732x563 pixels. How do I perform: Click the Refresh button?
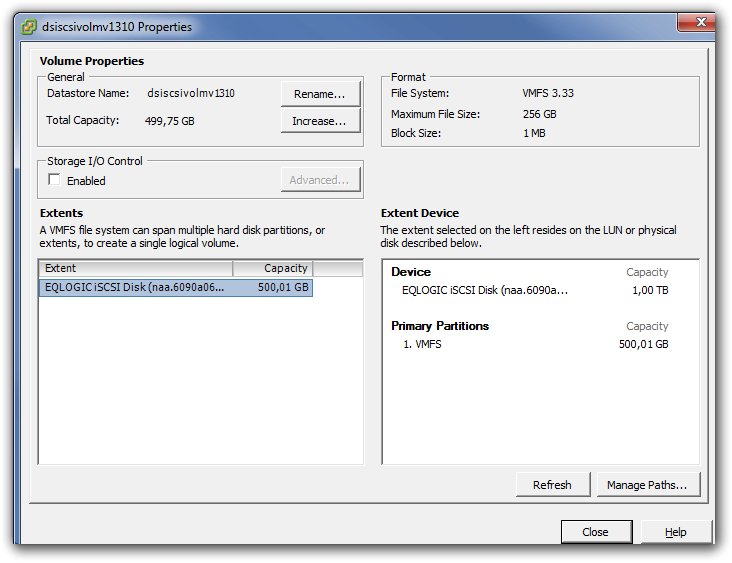(552, 485)
